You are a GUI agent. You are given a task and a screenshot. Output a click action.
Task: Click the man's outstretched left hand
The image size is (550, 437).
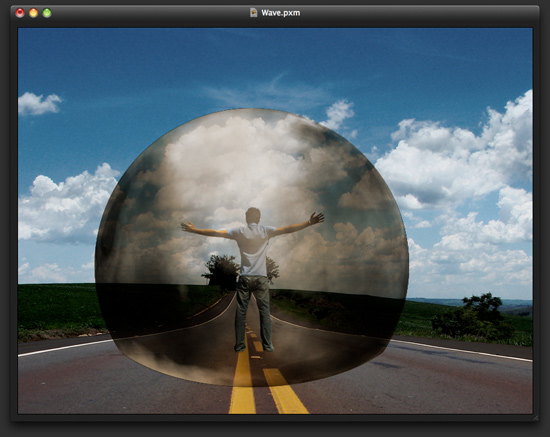click(187, 226)
